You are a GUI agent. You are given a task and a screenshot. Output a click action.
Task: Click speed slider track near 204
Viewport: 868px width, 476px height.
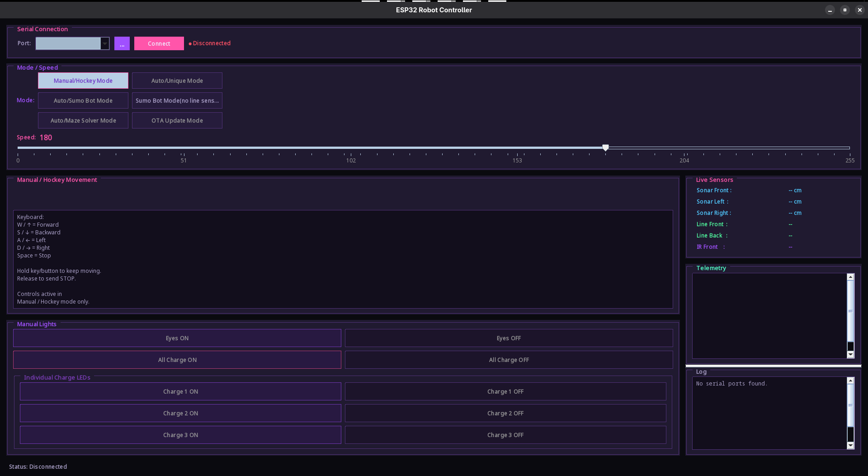[x=684, y=148]
